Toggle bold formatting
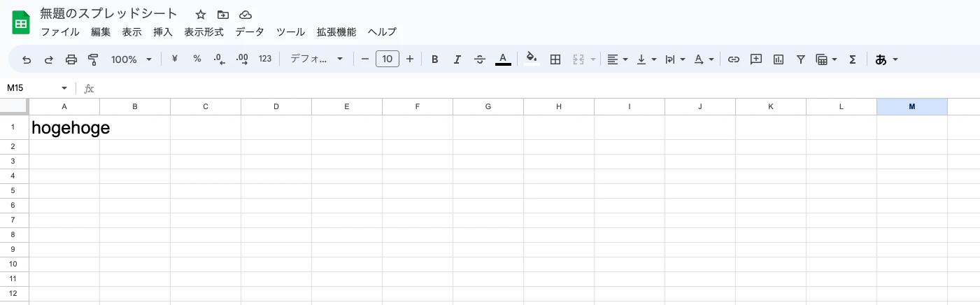980x305 pixels. (x=434, y=59)
